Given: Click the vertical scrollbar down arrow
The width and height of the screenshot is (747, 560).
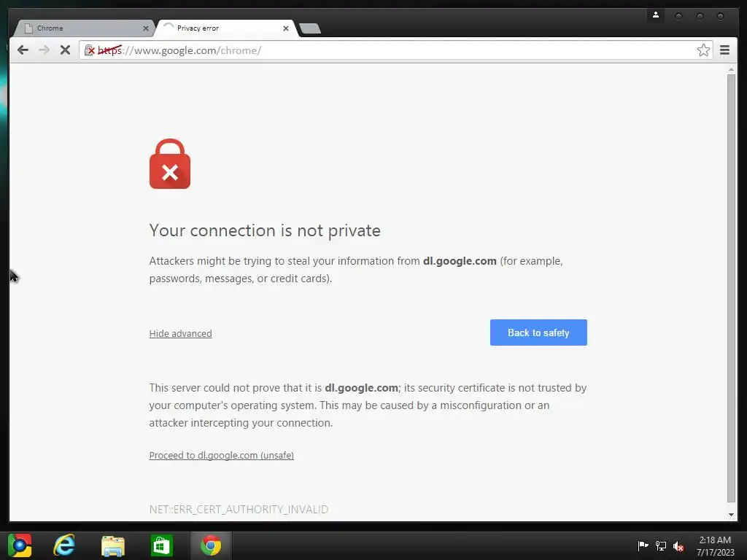Looking at the screenshot, I should (x=731, y=515).
